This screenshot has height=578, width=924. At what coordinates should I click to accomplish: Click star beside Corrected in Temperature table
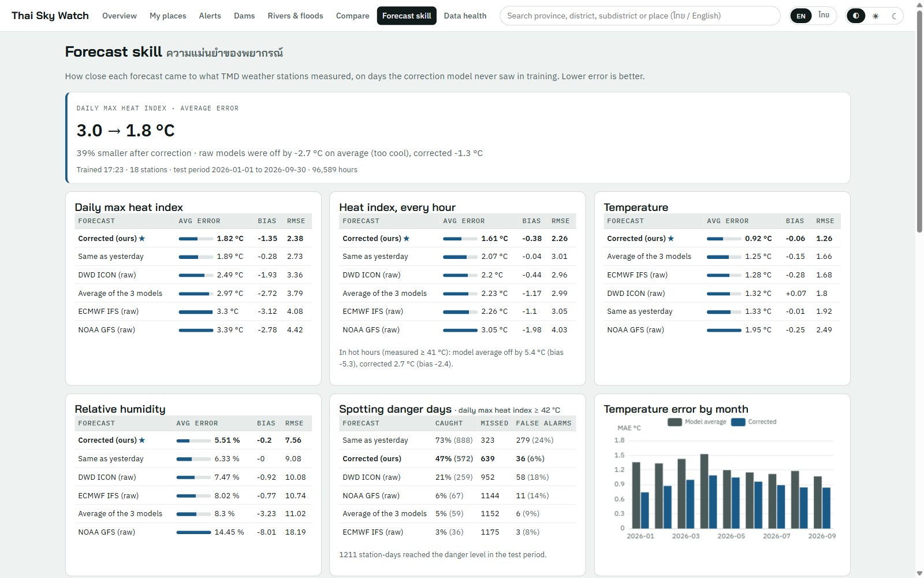click(671, 238)
